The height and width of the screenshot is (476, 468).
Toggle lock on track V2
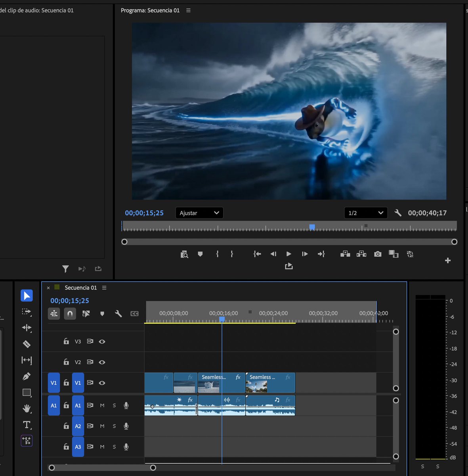click(66, 362)
